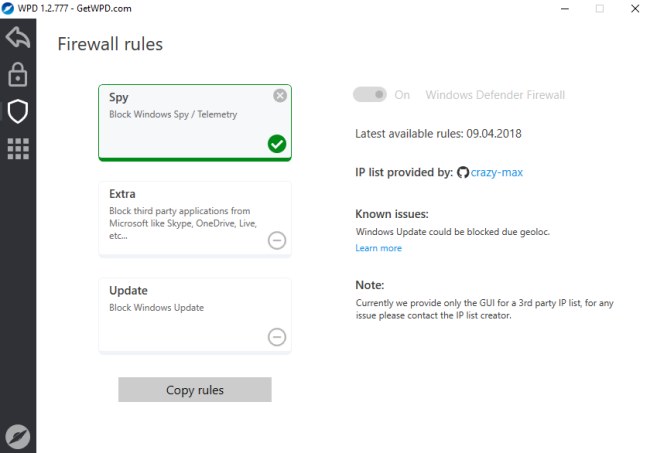Remove Spy rules with the X icon

(280, 96)
